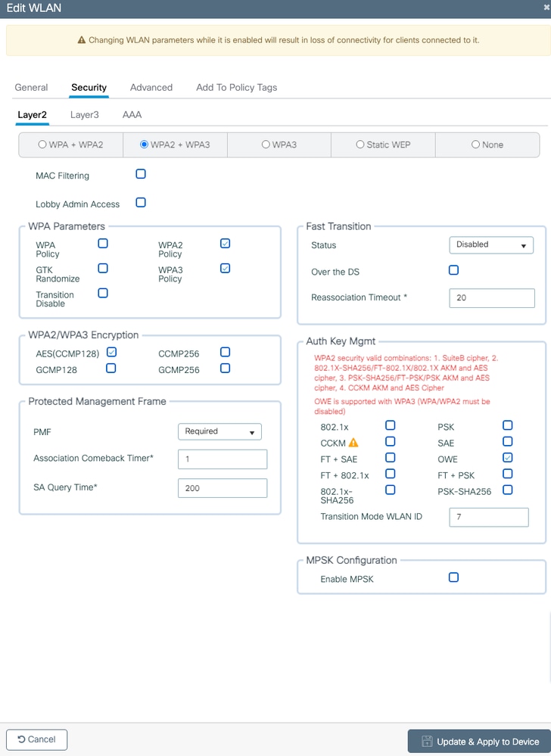Toggle the Transition Disable checkbox
This screenshot has width=551, height=756.
(x=103, y=293)
